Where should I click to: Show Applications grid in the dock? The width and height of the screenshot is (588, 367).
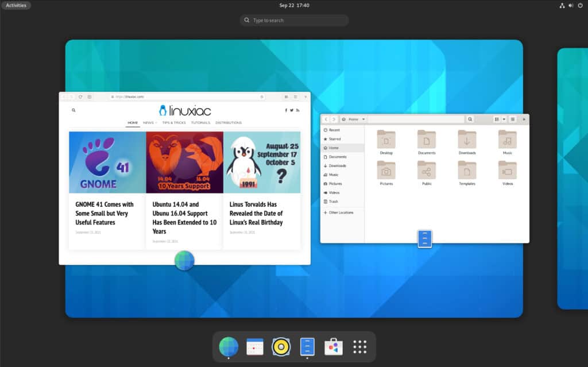coord(359,347)
